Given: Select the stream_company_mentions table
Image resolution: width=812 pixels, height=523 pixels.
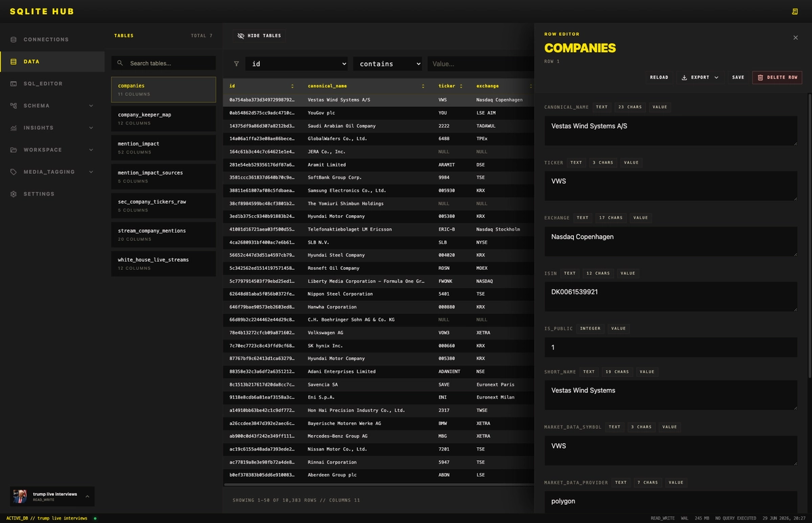Looking at the screenshot, I should point(163,234).
